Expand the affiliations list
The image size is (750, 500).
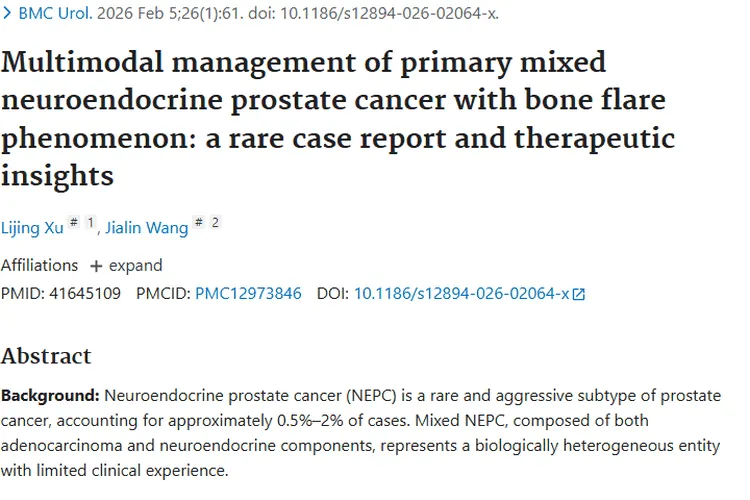coord(126,266)
